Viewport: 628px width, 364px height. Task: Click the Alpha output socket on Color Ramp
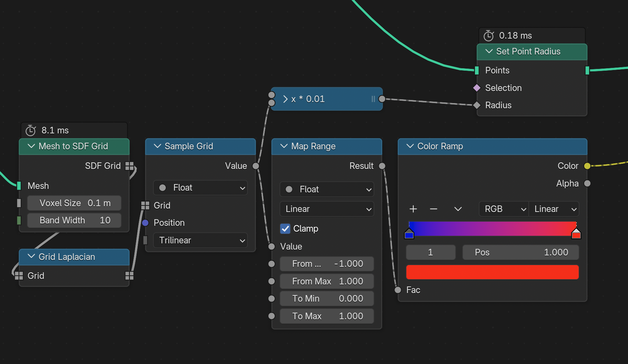[x=587, y=183]
